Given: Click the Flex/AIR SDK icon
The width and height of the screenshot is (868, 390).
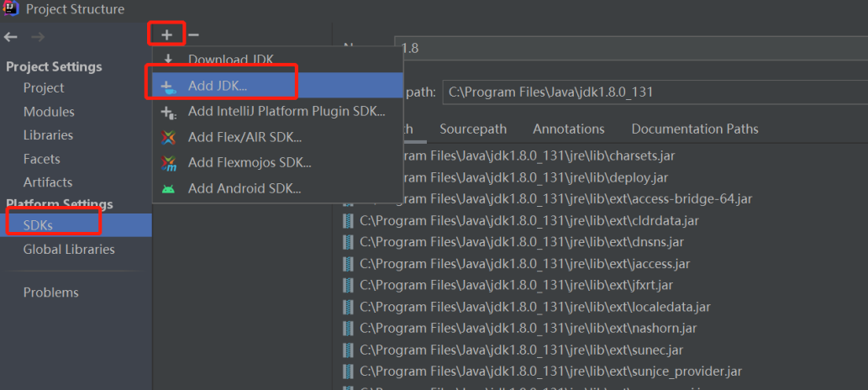Looking at the screenshot, I should (168, 137).
